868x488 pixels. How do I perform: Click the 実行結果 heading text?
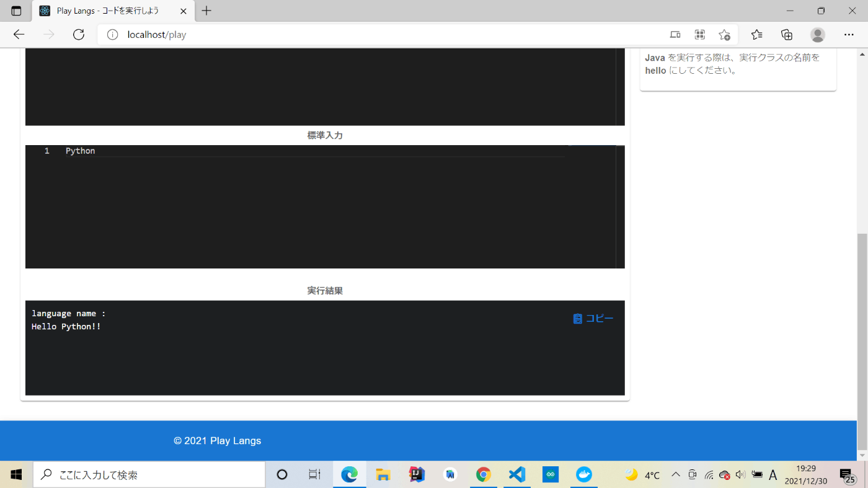[325, 290]
